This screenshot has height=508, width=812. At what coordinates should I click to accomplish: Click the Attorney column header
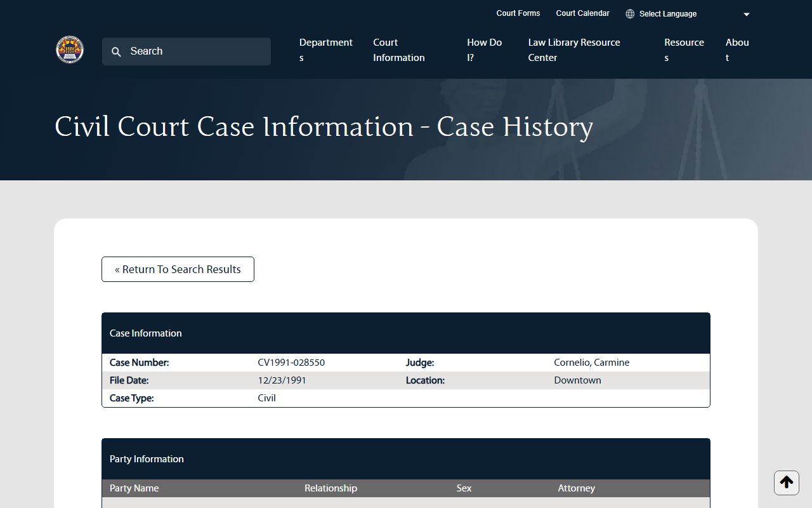[x=576, y=488]
